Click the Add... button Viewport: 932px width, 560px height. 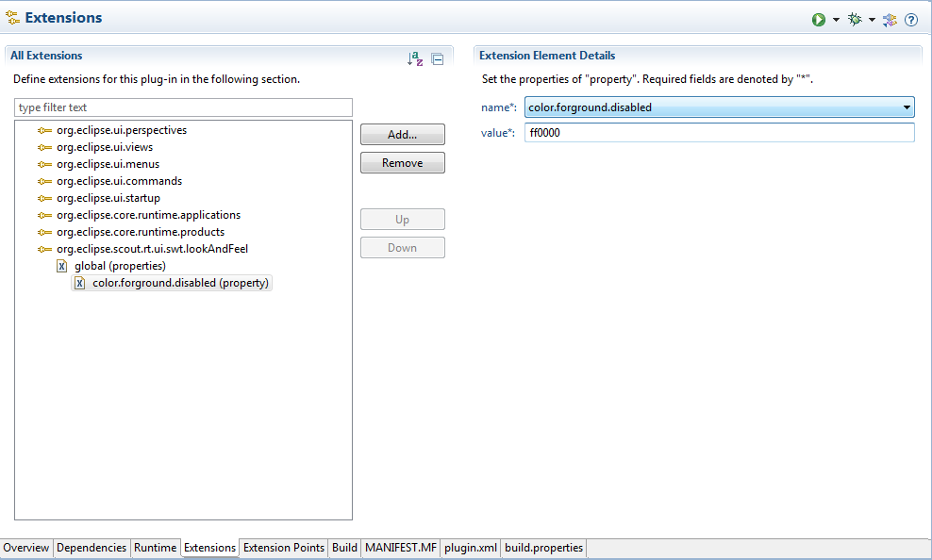[x=403, y=135]
